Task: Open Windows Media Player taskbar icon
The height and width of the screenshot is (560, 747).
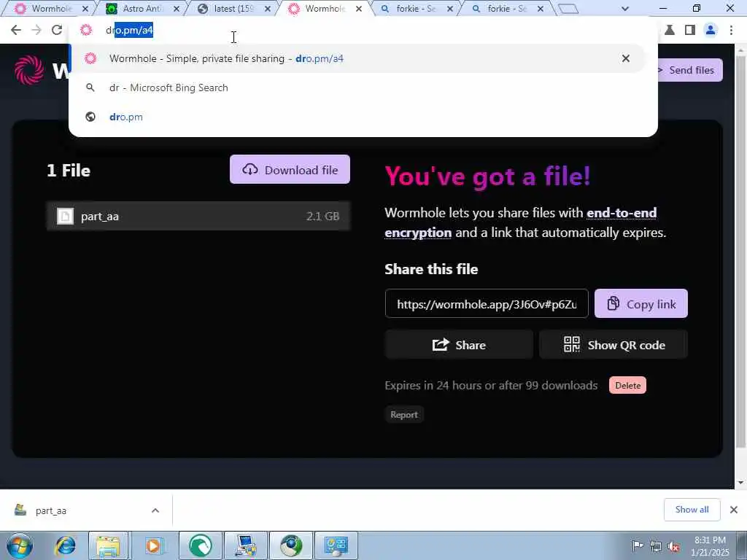Action: (x=153, y=545)
